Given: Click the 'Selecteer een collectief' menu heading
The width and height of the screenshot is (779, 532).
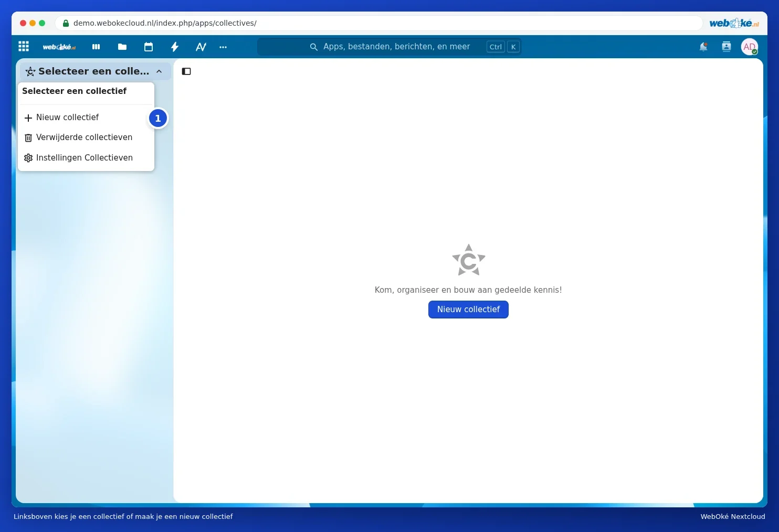Looking at the screenshot, I should click(x=74, y=91).
